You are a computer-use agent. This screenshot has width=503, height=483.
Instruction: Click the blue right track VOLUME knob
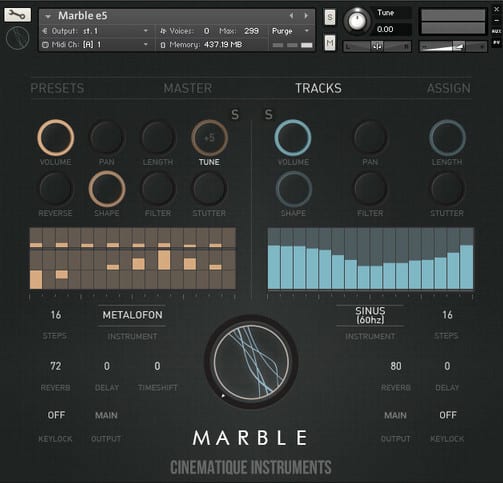tap(293, 138)
